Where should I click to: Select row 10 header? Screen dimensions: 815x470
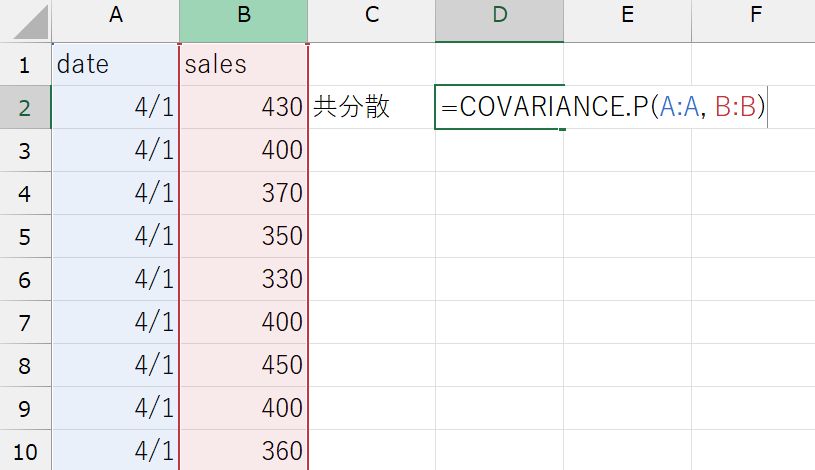click(25, 451)
